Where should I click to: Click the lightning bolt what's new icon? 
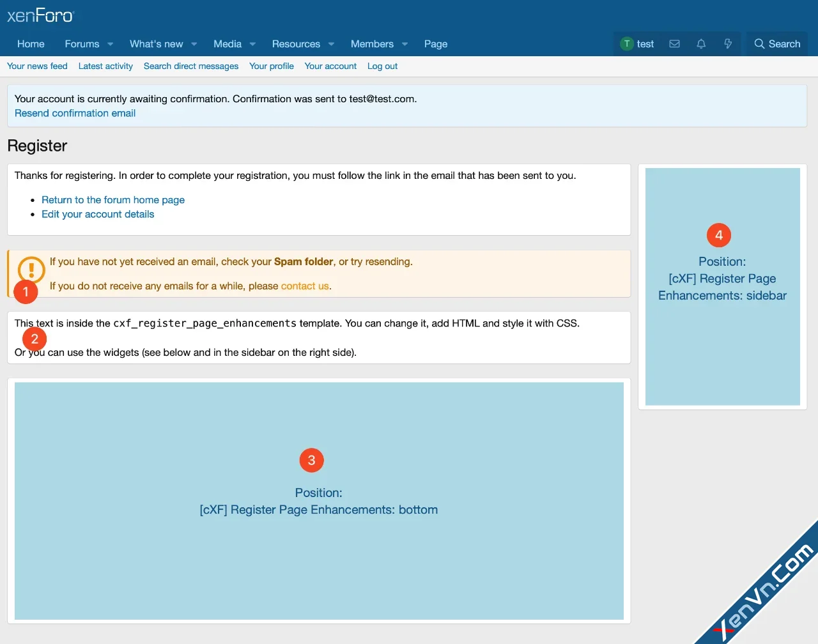pyautogui.click(x=727, y=44)
